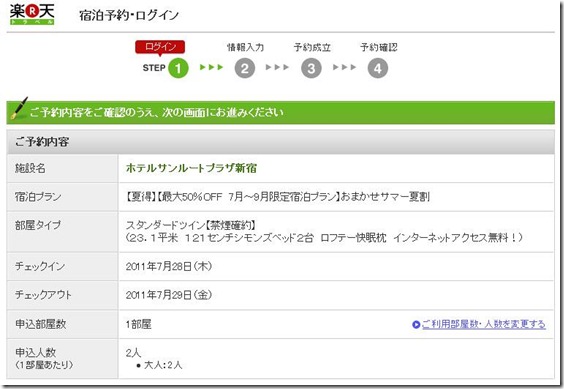Click the 宿泊予約・ログイン page title
The height and width of the screenshot is (389, 564).
tap(129, 15)
